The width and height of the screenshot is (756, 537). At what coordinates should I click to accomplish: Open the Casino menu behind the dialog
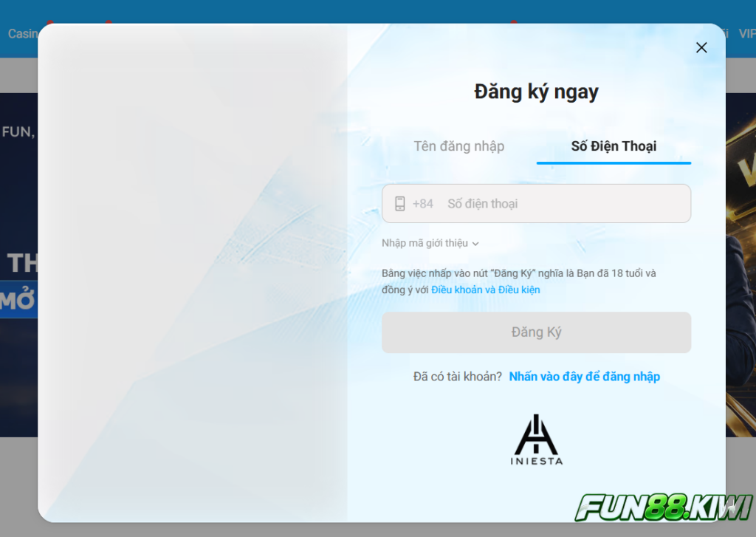pos(22,34)
